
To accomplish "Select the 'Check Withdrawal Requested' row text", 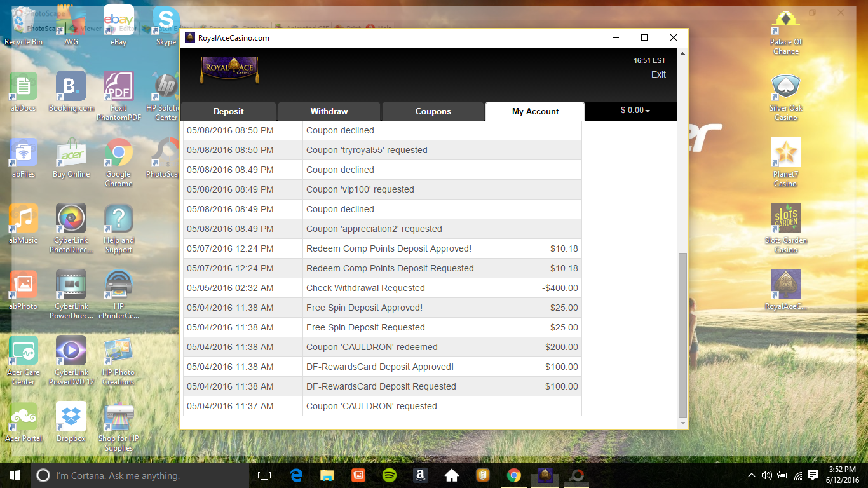I will click(x=365, y=288).
